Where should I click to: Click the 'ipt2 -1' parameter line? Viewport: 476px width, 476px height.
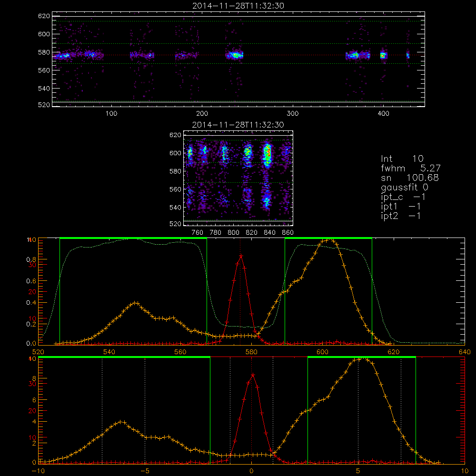coord(401,216)
